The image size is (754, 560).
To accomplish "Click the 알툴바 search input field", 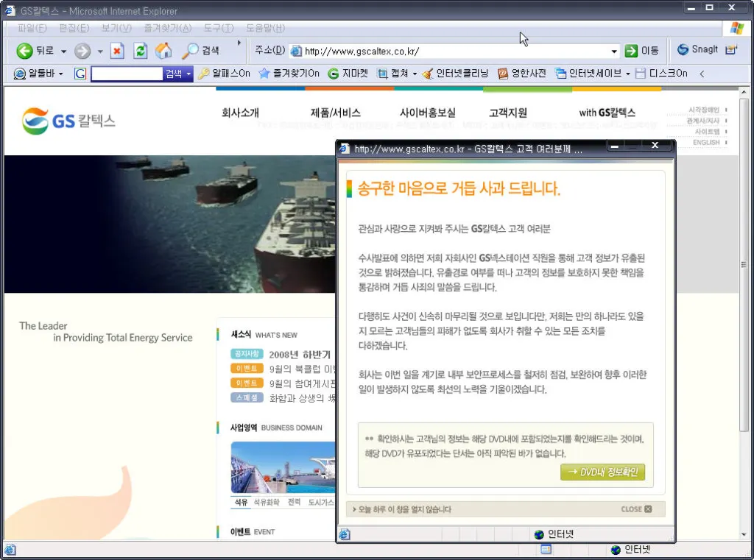I will click(x=126, y=74).
